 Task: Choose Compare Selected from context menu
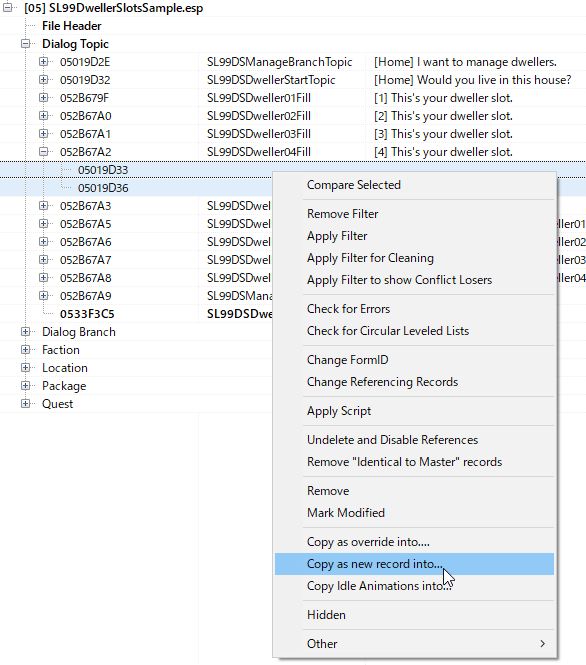click(414, 185)
